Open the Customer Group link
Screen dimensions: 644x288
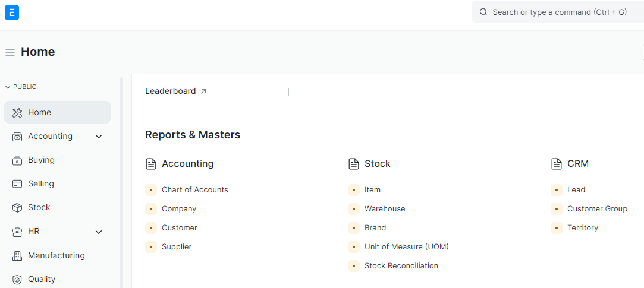click(597, 209)
